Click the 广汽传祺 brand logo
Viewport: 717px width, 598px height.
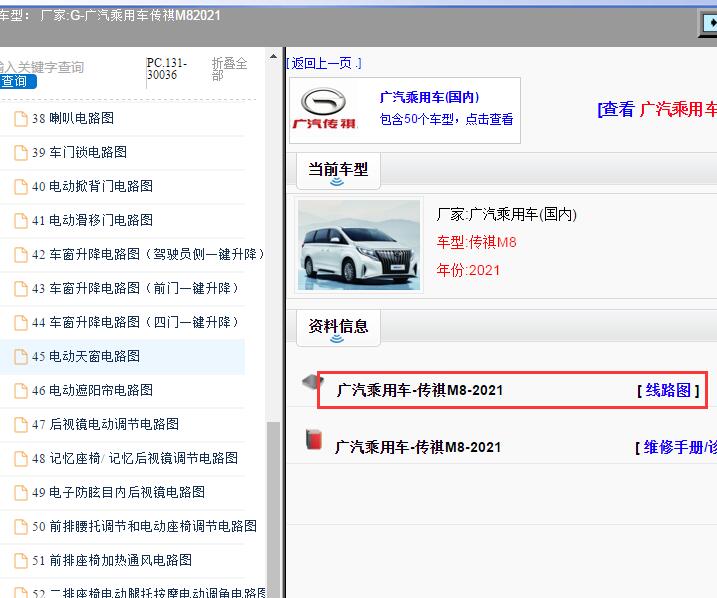click(324, 109)
